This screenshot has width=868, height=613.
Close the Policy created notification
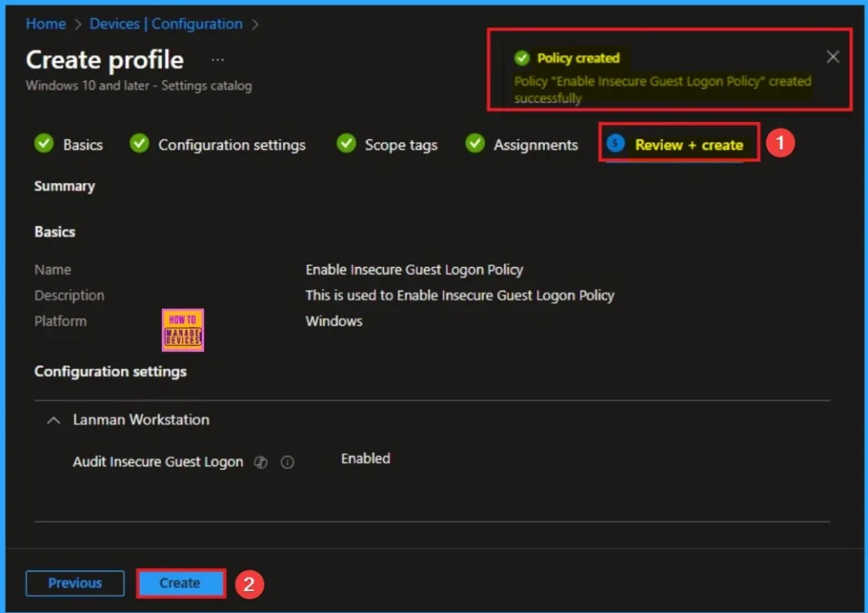coord(832,57)
